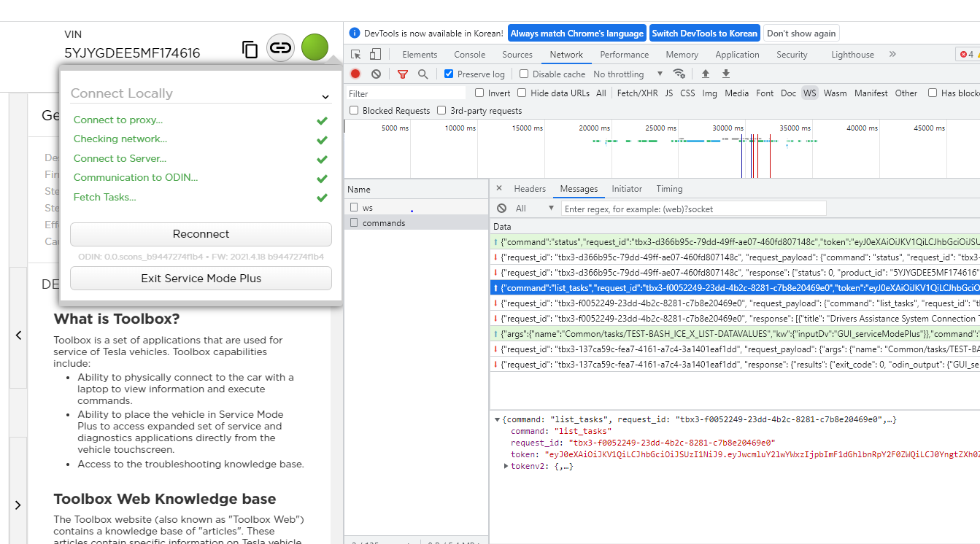Show more DevTools tabs with the double chevron

(x=892, y=54)
